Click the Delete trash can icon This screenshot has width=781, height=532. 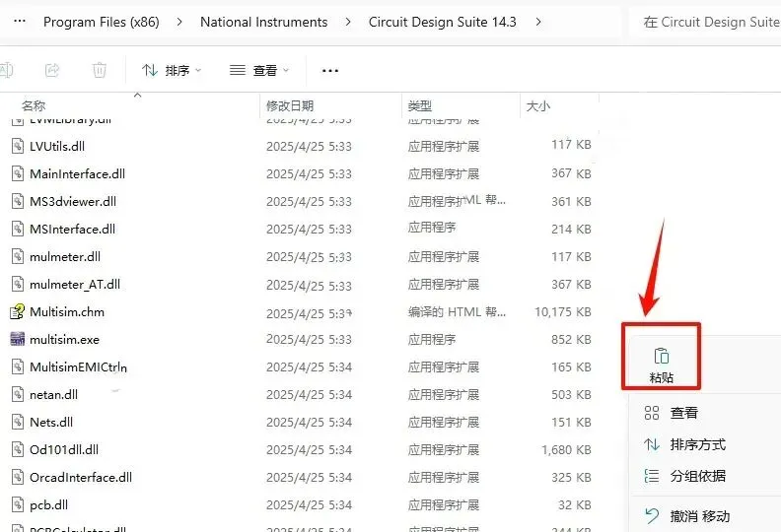(x=100, y=70)
